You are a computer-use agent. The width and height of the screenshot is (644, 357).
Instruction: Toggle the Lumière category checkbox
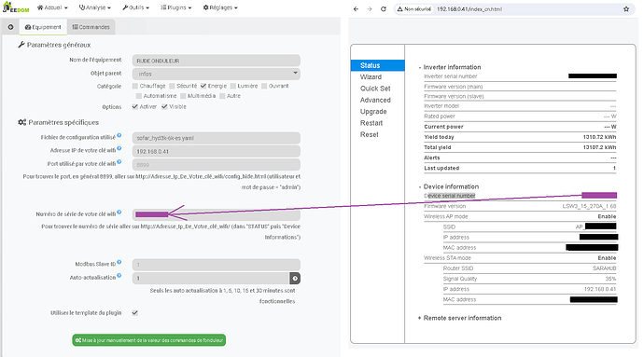click(x=233, y=86)
